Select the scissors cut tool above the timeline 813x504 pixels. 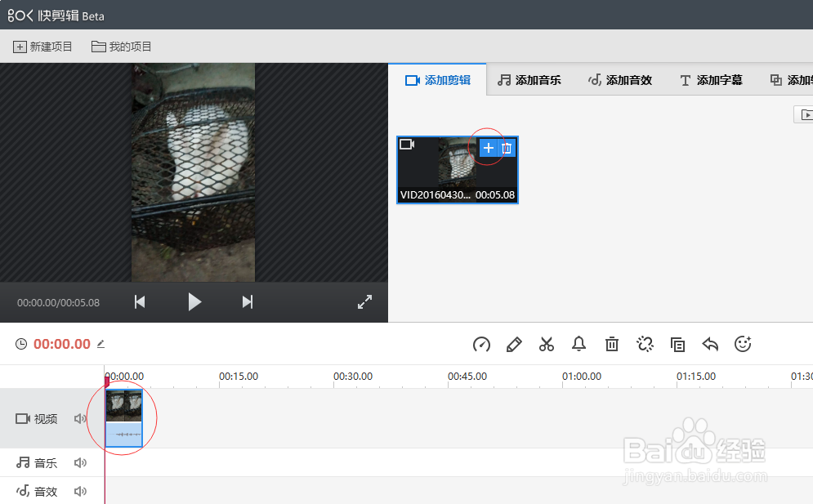(x=547, y=344)
